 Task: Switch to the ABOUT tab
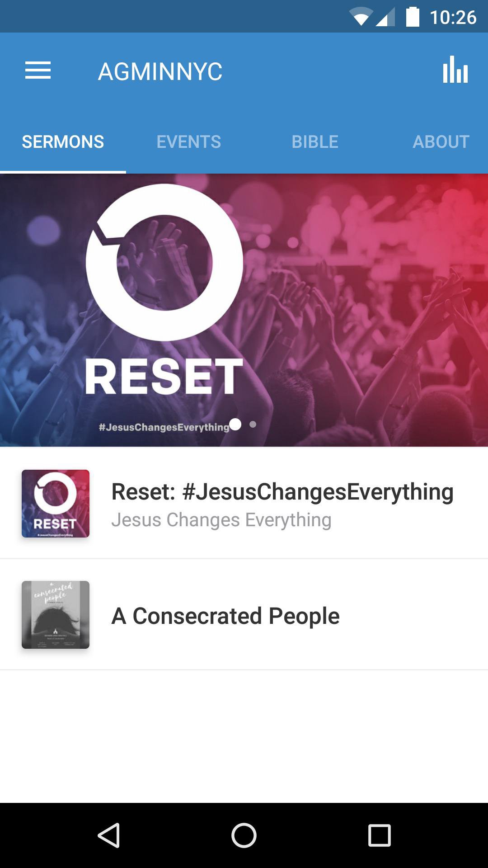441,142
